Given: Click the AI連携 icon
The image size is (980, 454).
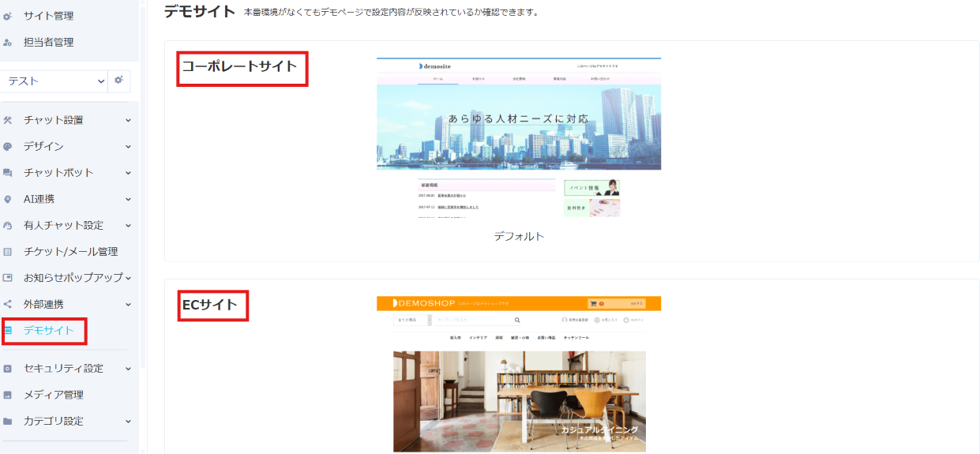Looking at the screenshot, I should pyautogui.click(x=8, y=199).
